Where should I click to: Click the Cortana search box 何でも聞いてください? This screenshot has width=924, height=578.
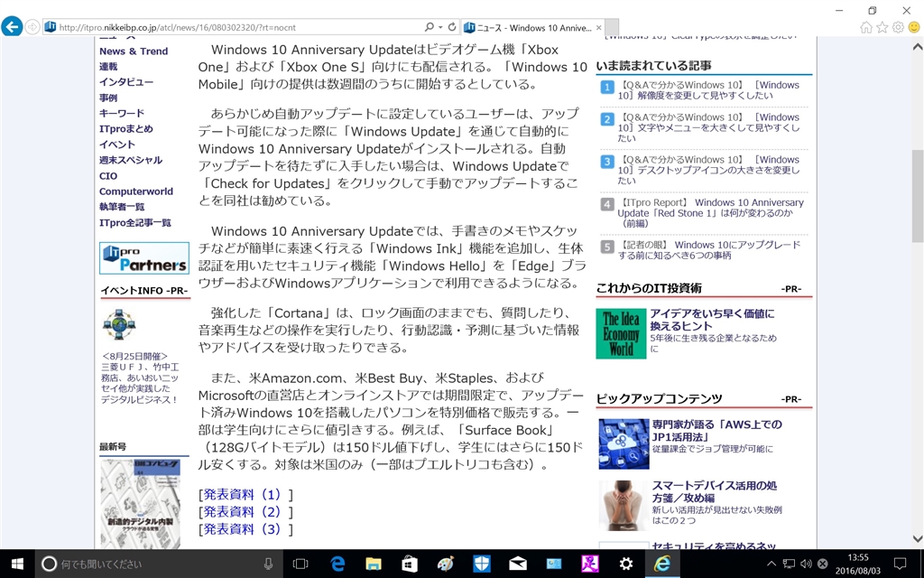pos(159,564)
